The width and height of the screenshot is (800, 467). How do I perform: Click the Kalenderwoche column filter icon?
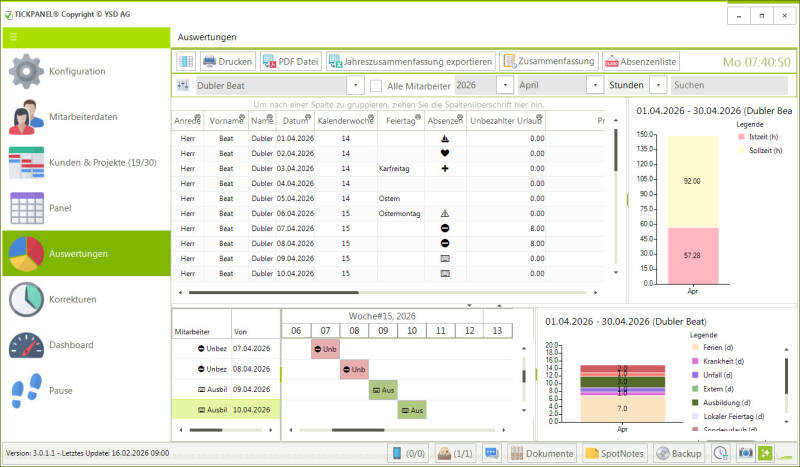click(371, 117)
